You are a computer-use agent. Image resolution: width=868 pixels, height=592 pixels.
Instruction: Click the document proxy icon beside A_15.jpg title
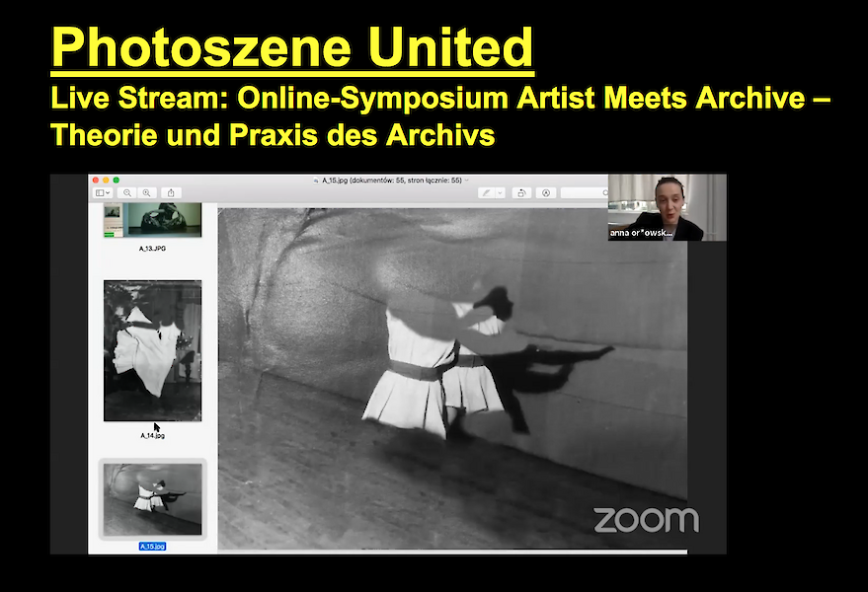point(316,181)
